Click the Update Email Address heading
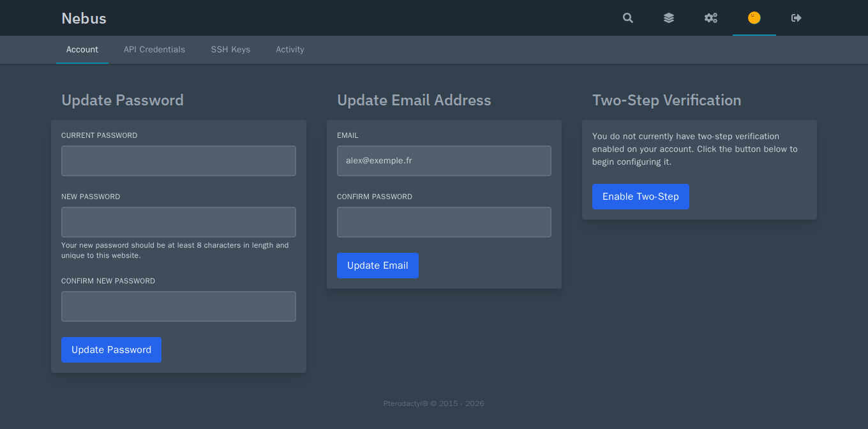868x429 pixels. coord(414,100)
